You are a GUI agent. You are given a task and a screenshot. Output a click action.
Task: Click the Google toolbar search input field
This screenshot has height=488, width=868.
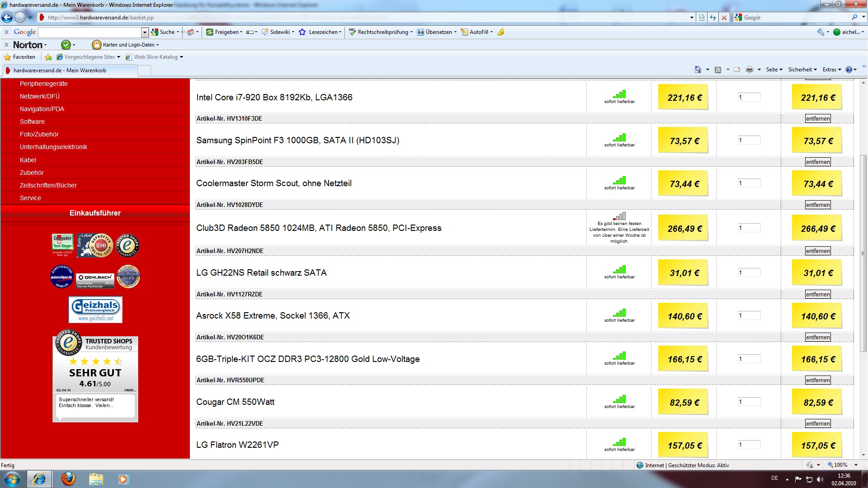pyautogui.click(x=90, y=32)
